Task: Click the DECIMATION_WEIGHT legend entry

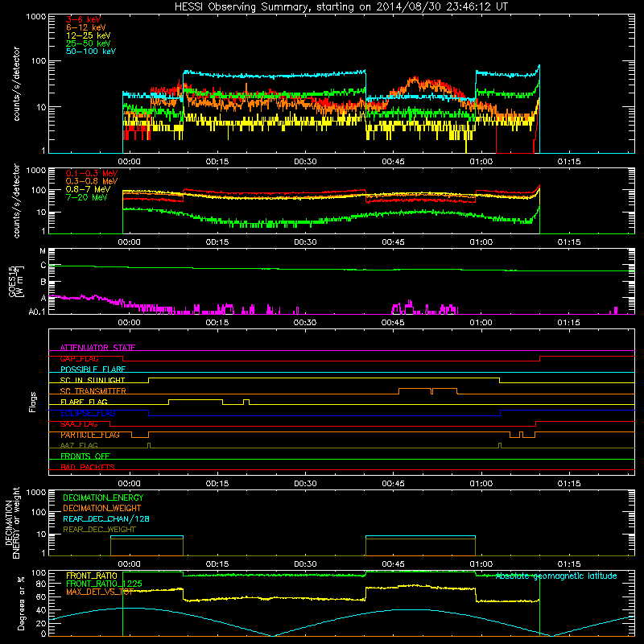Action: point(102,508)
